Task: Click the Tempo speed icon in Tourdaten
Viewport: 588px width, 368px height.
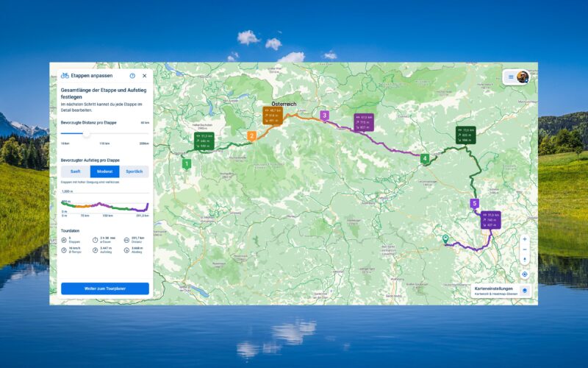Action: (64, 250)
